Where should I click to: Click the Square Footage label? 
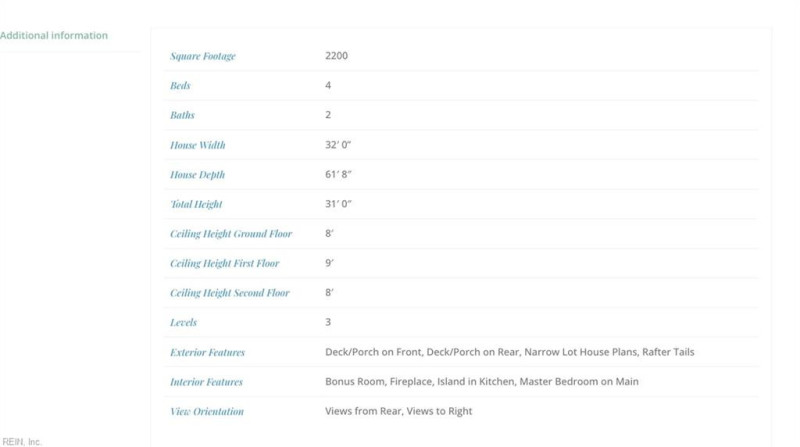(x=203, y=56)
